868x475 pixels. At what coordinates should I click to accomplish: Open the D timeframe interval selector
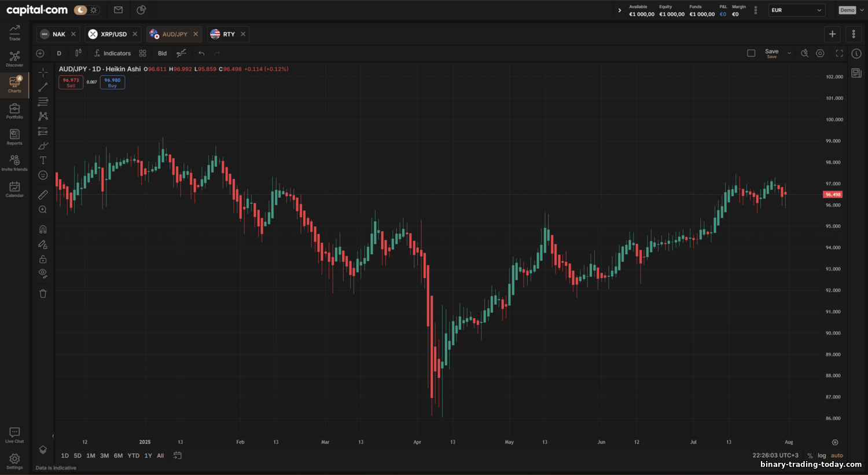(x=59, y=53)
